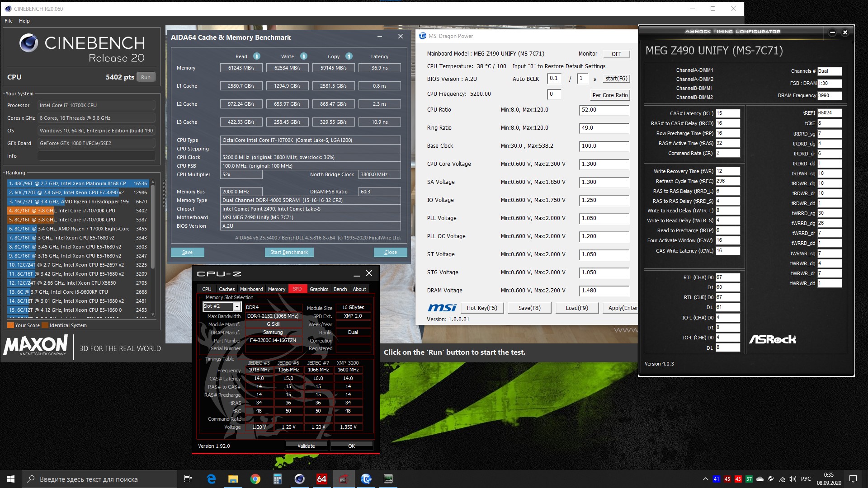Screen dimensions: 868x488
Task: Open File Explorer from the taskbar
Action: [233, 479]
